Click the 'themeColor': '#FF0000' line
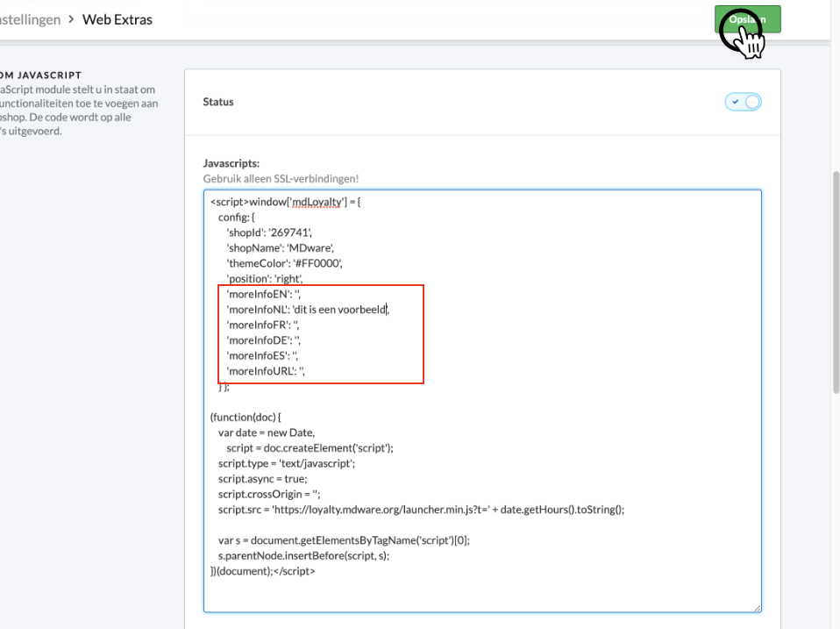The image size is (840, 629). click(284, 263)
